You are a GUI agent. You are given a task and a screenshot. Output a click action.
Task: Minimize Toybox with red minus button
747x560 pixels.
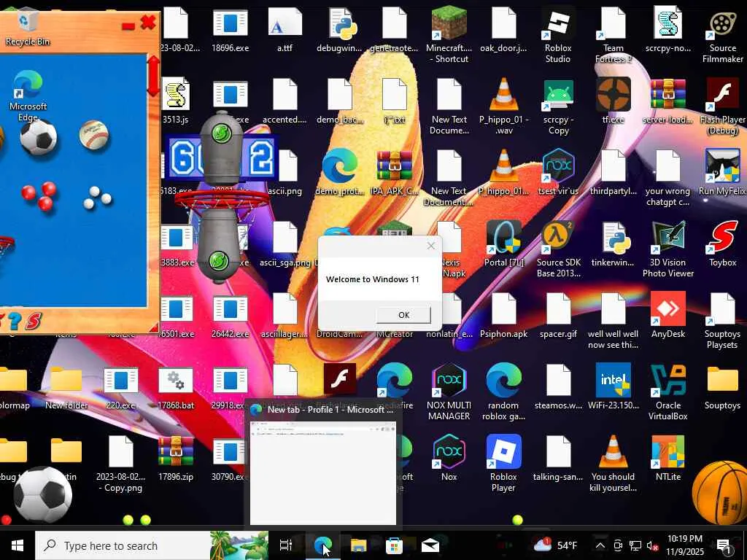(x=128, y=26)
